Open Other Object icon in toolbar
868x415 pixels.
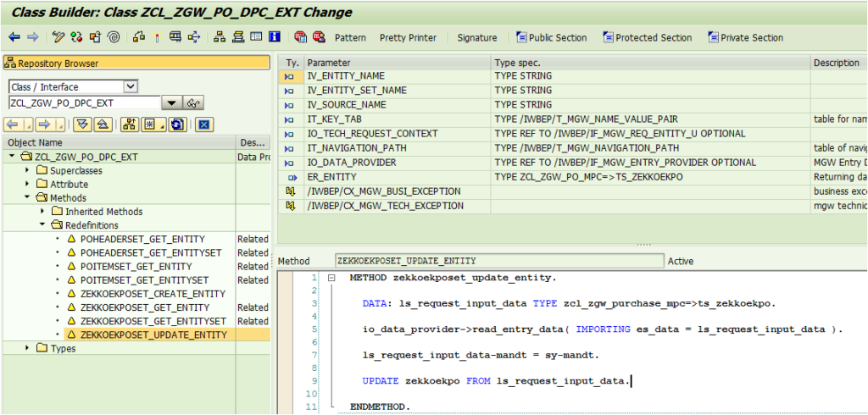[95, 37]
